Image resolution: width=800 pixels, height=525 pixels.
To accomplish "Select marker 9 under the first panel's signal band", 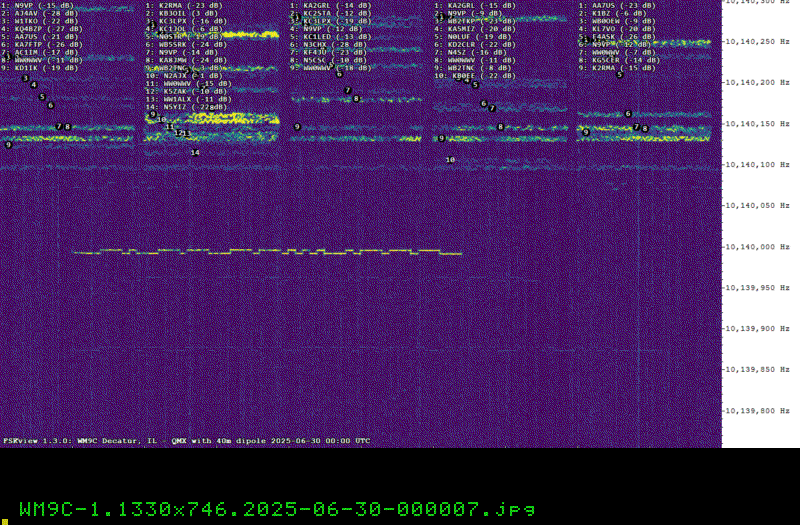I will click(8, 145).
